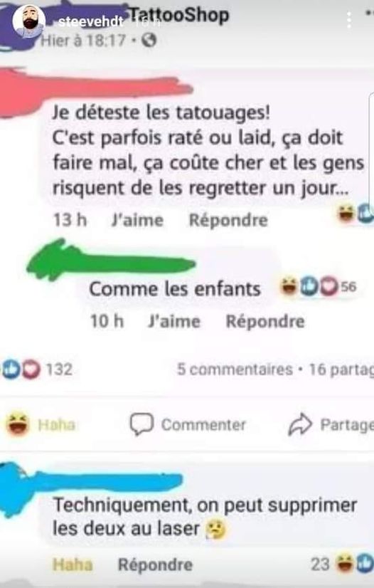Open the 16 partages list
Image resolution: width=374 pixels, height=588 pixels.
point(341,369)
